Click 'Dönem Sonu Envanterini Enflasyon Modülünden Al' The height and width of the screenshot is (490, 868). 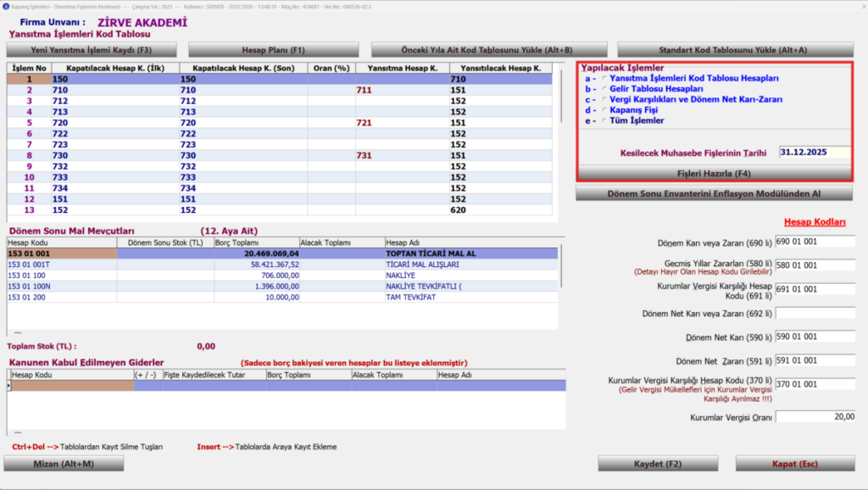point(714,194)
